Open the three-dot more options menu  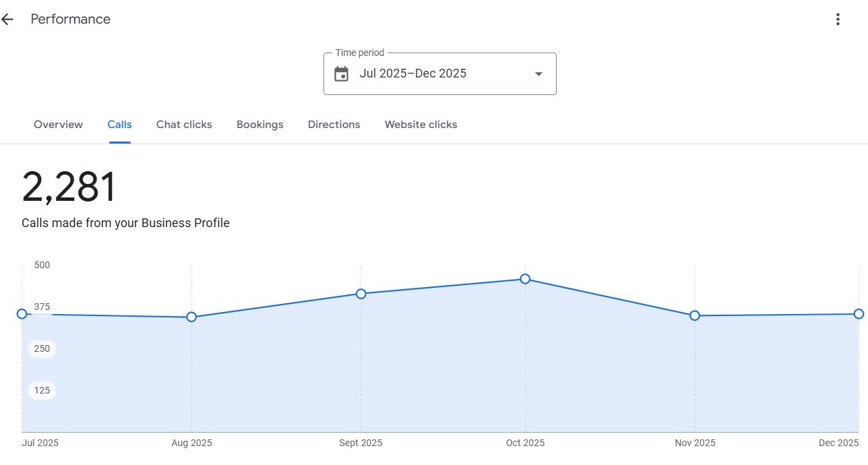pos(838,20)
